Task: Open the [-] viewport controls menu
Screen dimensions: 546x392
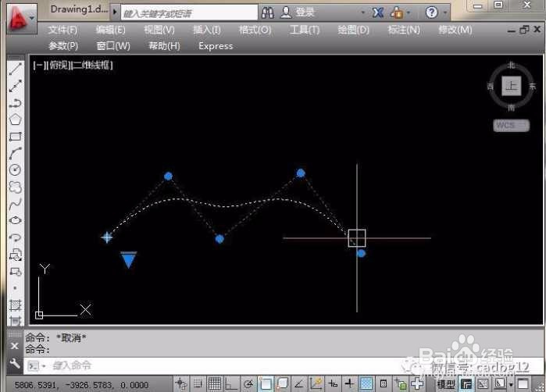Action: [x=38, y=65]
